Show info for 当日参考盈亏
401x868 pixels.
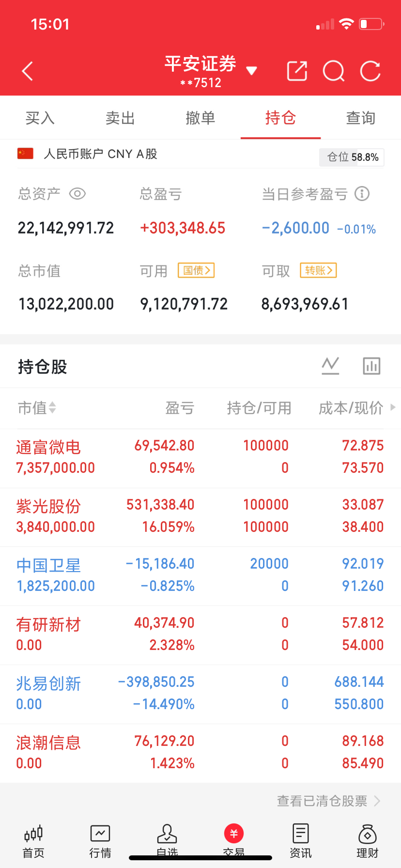[362, 194]
